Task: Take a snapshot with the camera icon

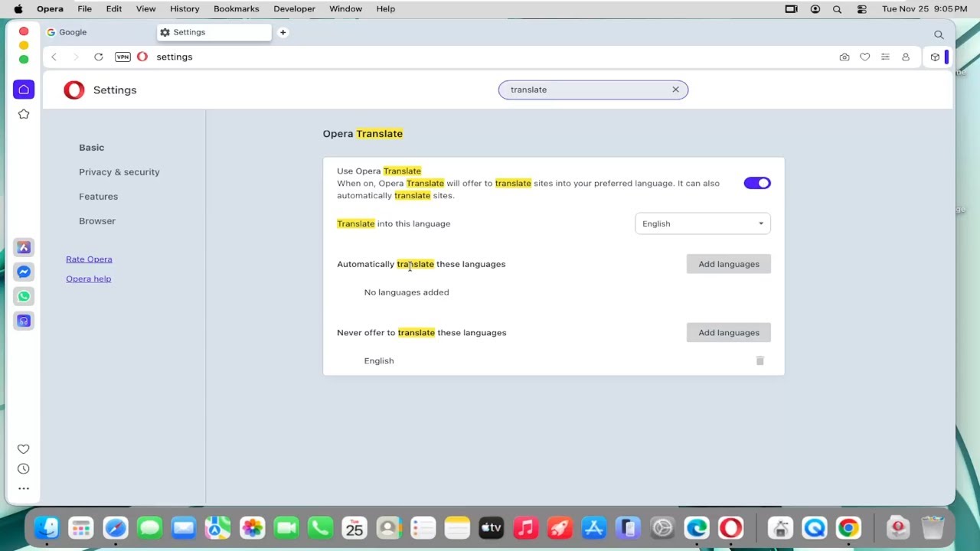Action: click(844, 57)
